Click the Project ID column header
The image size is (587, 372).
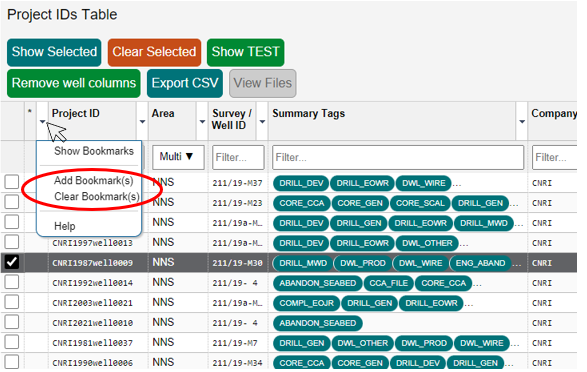tap(76, 113)
